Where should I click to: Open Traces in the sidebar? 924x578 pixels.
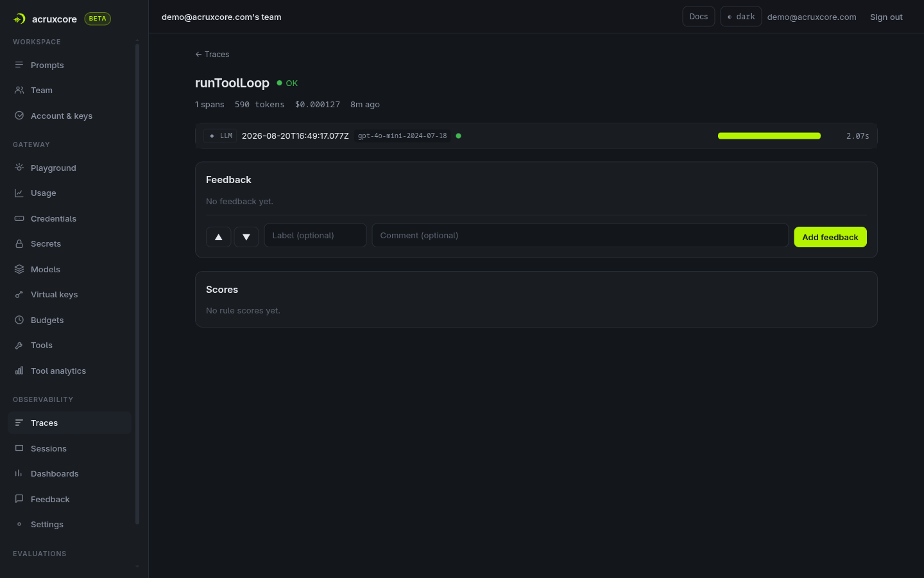[69, 423]
